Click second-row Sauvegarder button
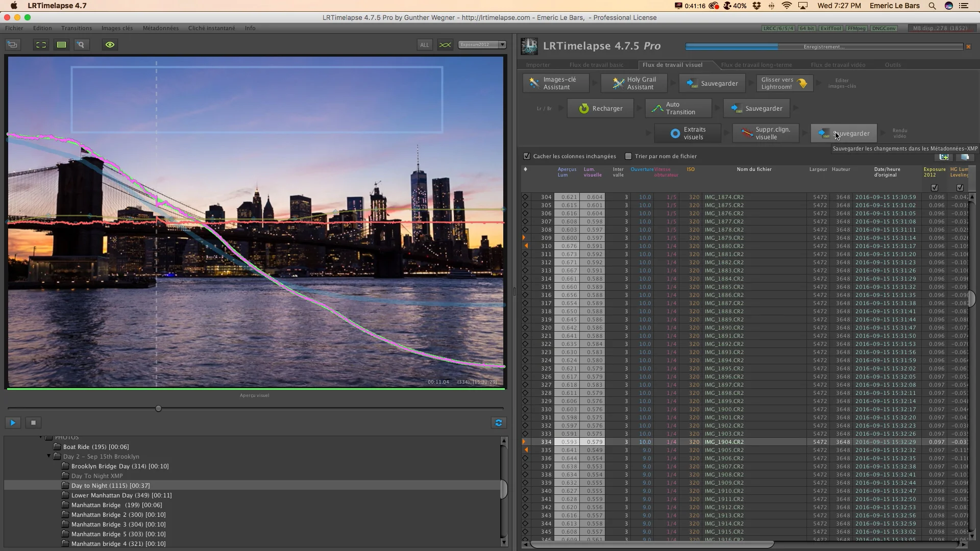 [756, 108]
